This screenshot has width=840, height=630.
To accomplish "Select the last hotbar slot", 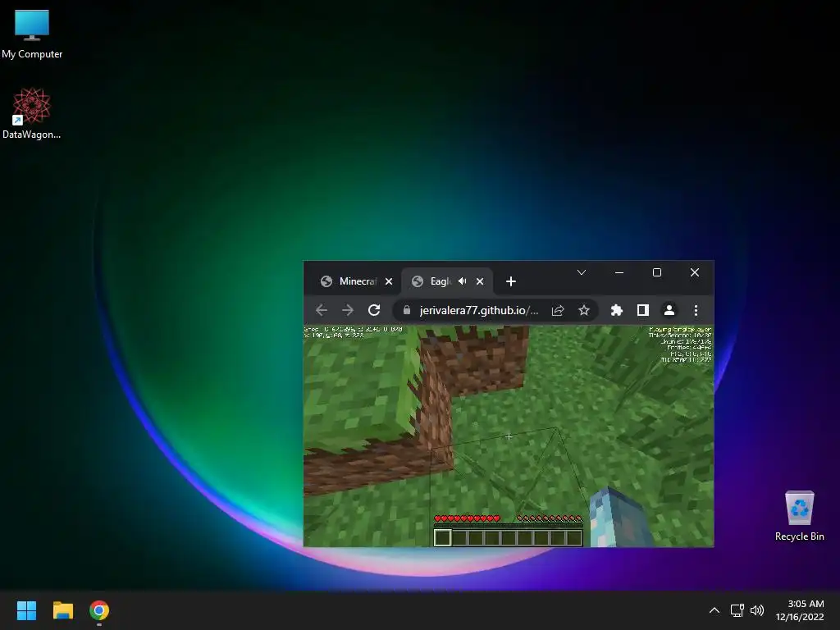I will click(573, 537).
